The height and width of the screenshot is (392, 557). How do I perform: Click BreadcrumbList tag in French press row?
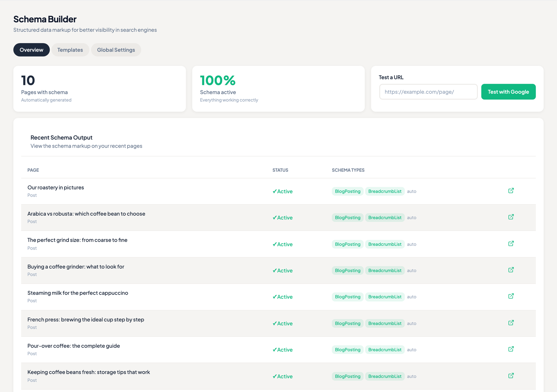[385, 323]
